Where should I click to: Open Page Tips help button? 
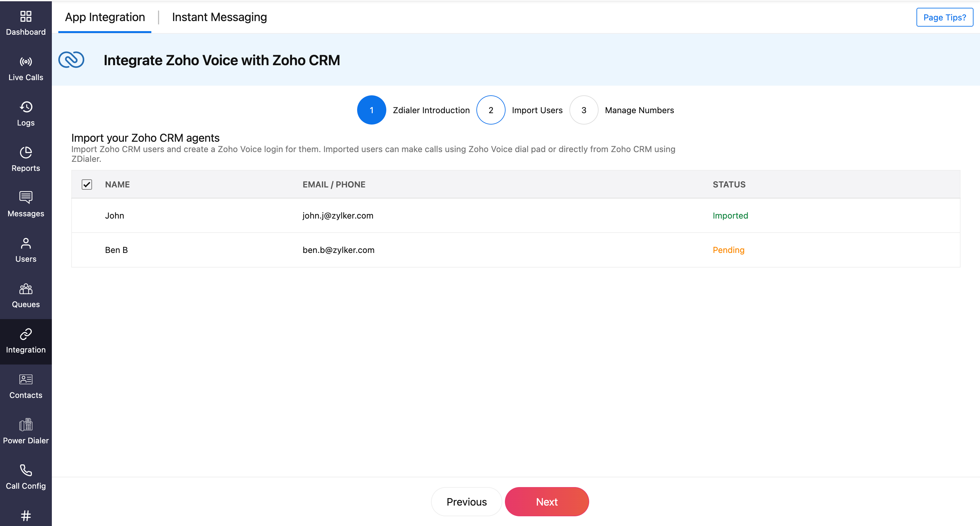[x=944, y=18]
